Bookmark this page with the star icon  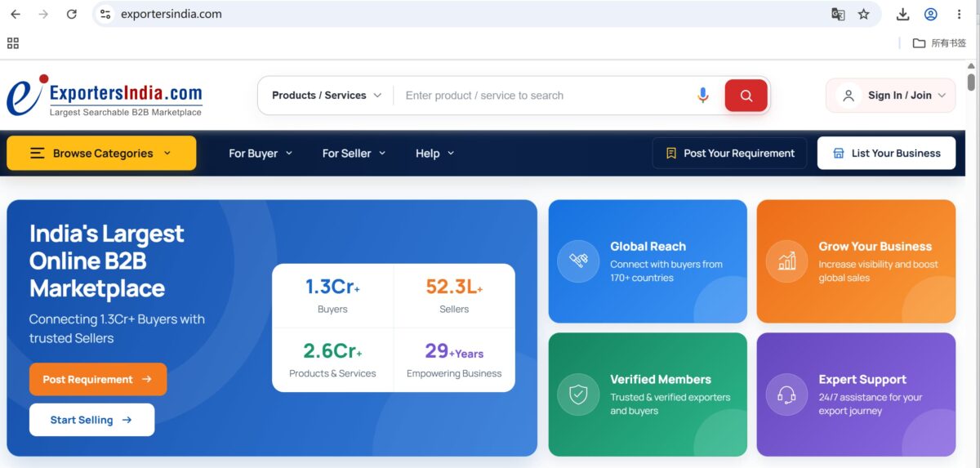pyautogui.click(x=864, y=14)
